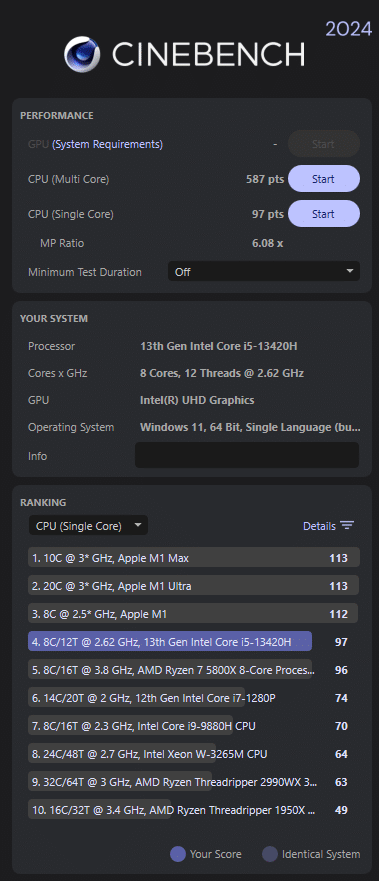
Task: Open the Minimum Test Duration dropdown
Action: pyautogui.click(x=264, y=272)
